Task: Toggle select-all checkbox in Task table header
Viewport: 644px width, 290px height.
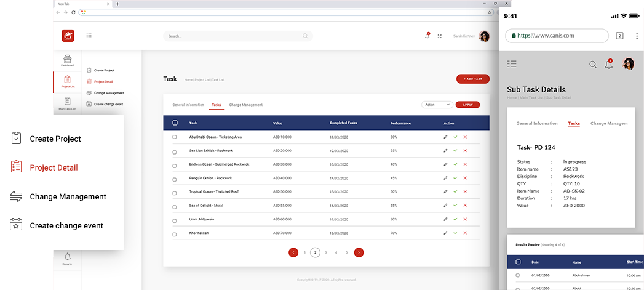Action: (175, 123)
